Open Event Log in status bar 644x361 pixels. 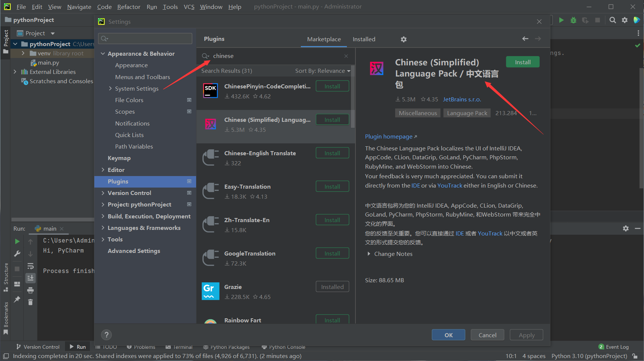tap(614, 347)
